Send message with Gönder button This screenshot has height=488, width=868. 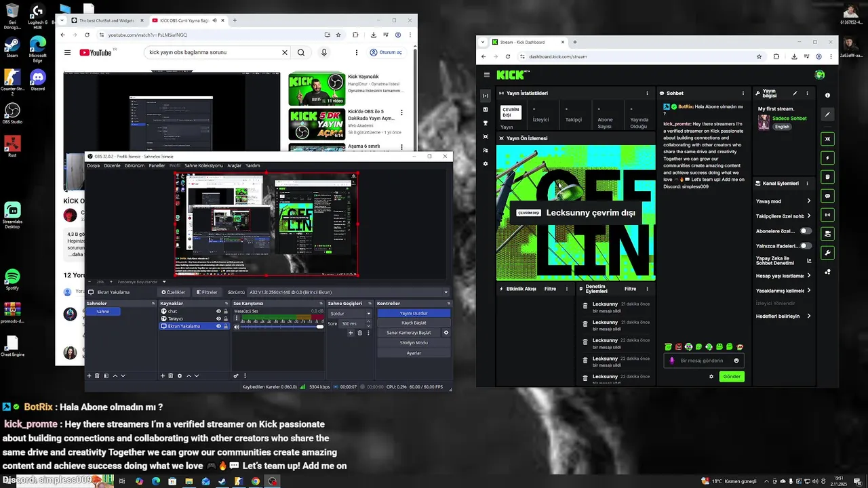[732, 376]
